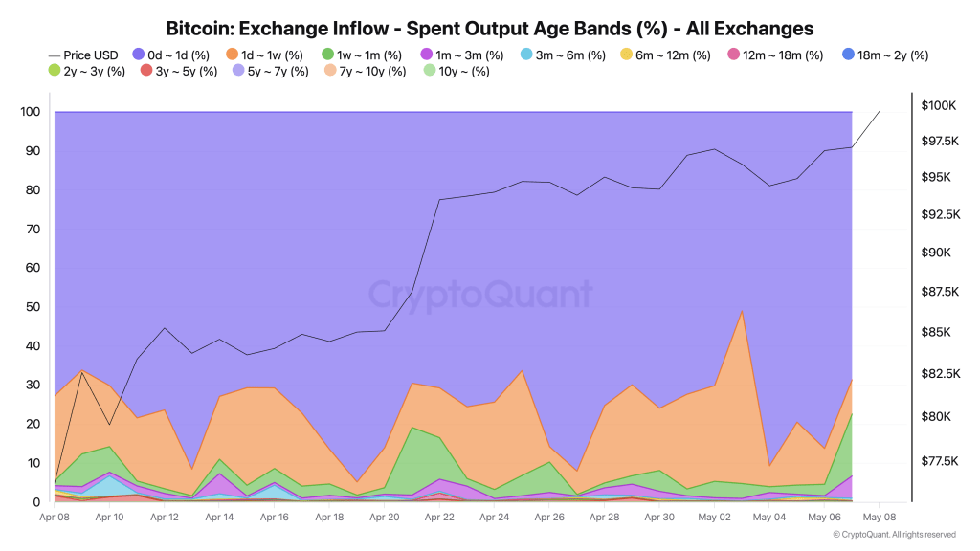This screenshot has height=551, width=980.
Task: Click the yellow 6m ~ 12m (%) legend dot
Action: click(x=627, y=55)
